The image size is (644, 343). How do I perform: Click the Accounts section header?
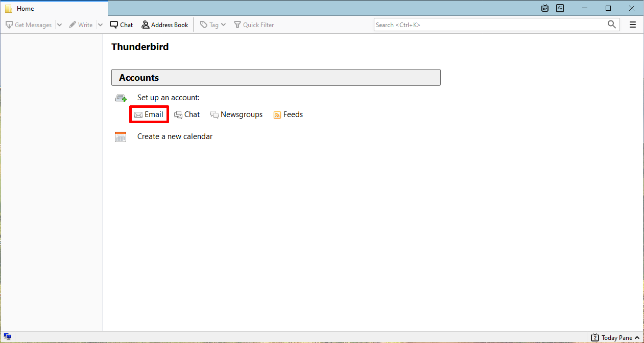[x=276, y=78]
